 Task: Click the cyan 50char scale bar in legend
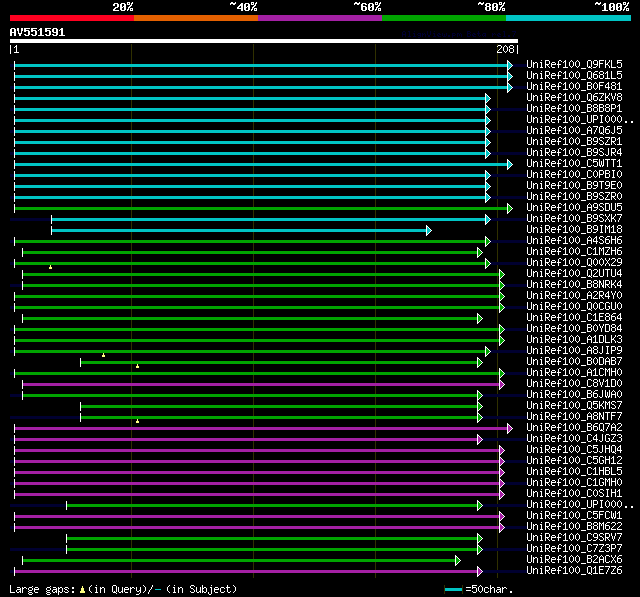(x=453, y=589)
